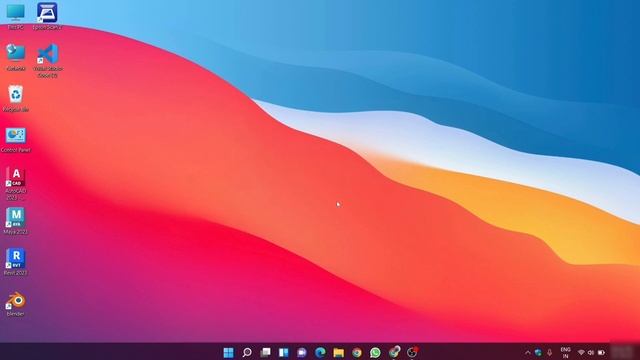The image size is (640, 360).
Task: Open the last taskbar app with red badge
Action: pyautogui.click(x=412, y=352)
